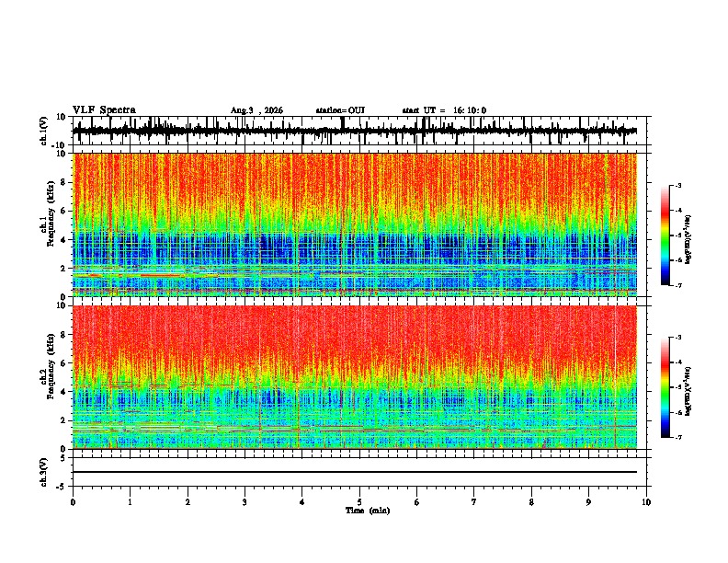Click inside the ch.2 frequency spectrogram

click(355, 377)
